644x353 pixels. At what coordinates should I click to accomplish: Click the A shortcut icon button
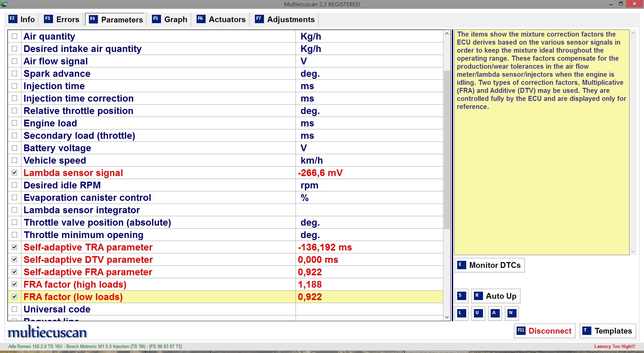click(495, 313)
